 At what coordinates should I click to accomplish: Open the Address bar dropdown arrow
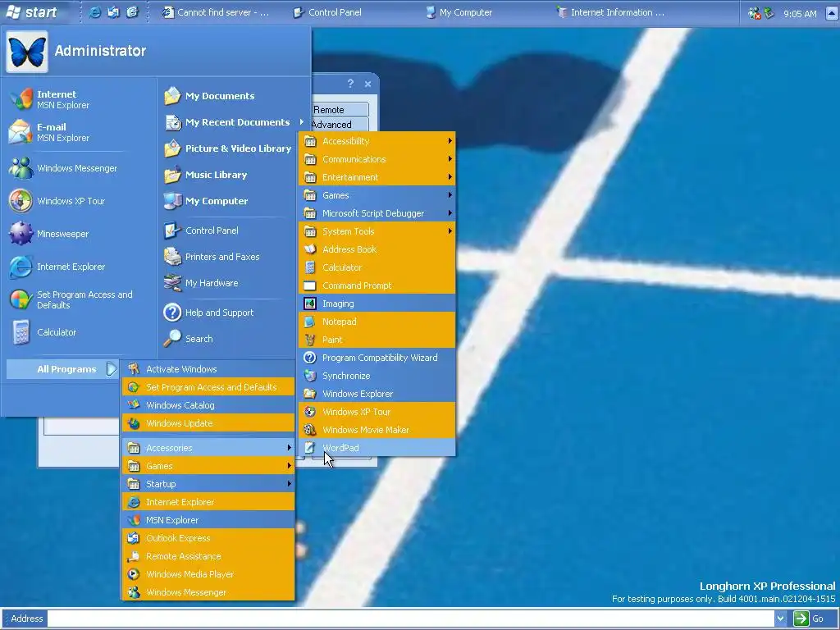pos(780,619)
